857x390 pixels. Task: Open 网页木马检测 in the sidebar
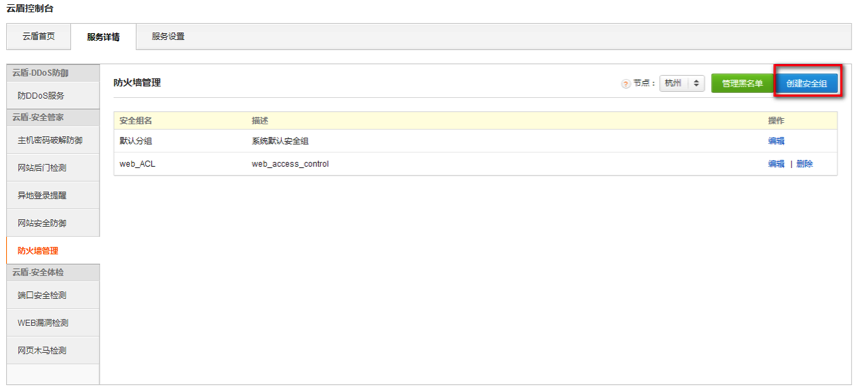[53, 350]
